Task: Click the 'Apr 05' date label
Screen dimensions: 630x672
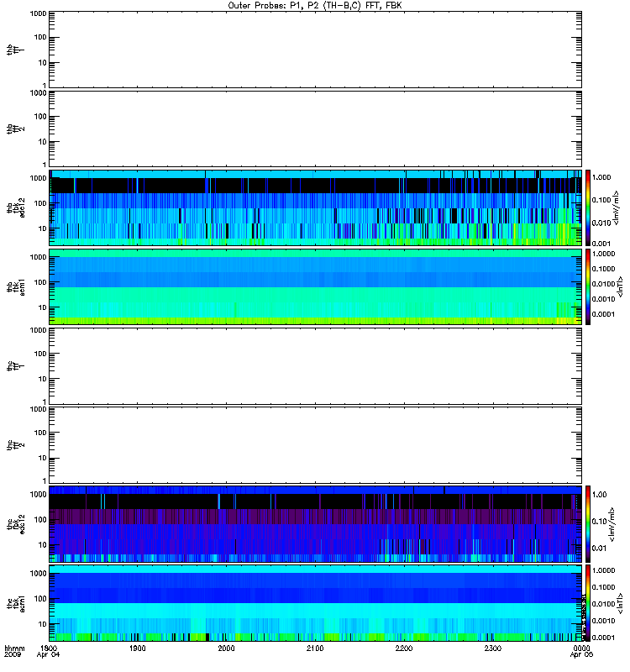Action: tap(581, 655)
